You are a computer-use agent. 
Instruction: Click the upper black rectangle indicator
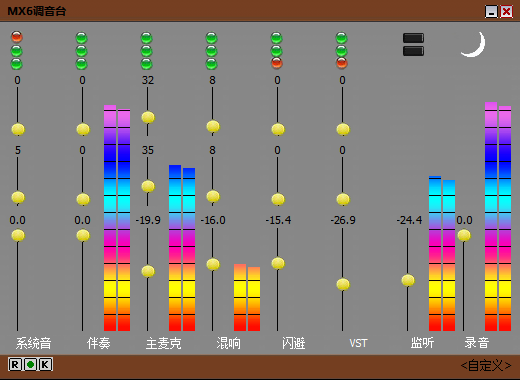pyautogui.click(x=414, y=38)
